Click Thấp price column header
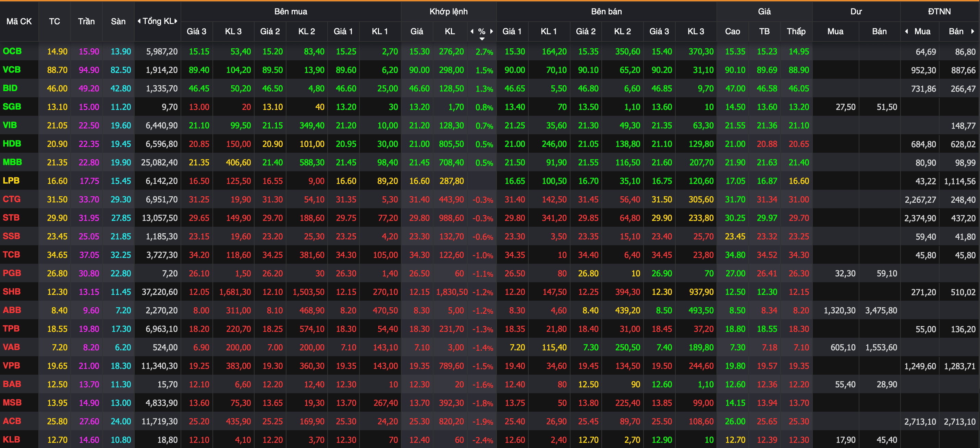This screenshot has height=448, width=980. pyautogui.click(x=796, y=31)
